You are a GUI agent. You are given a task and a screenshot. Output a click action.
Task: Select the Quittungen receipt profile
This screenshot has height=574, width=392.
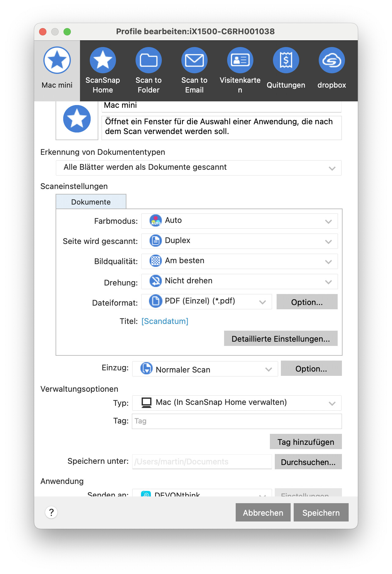tap(286, 60)
